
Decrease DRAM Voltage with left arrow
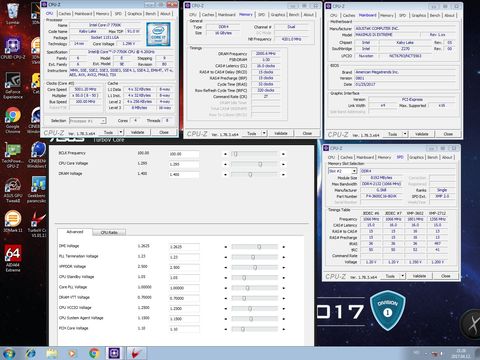pos(225,174)
